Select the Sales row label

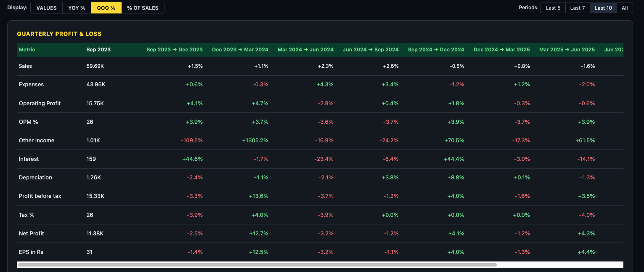coord(25,66)
